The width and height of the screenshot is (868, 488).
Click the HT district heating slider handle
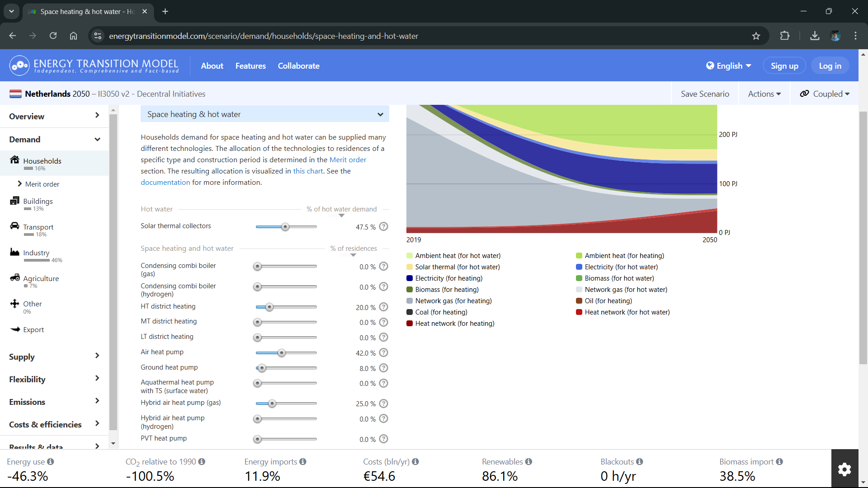pos(269,307)
